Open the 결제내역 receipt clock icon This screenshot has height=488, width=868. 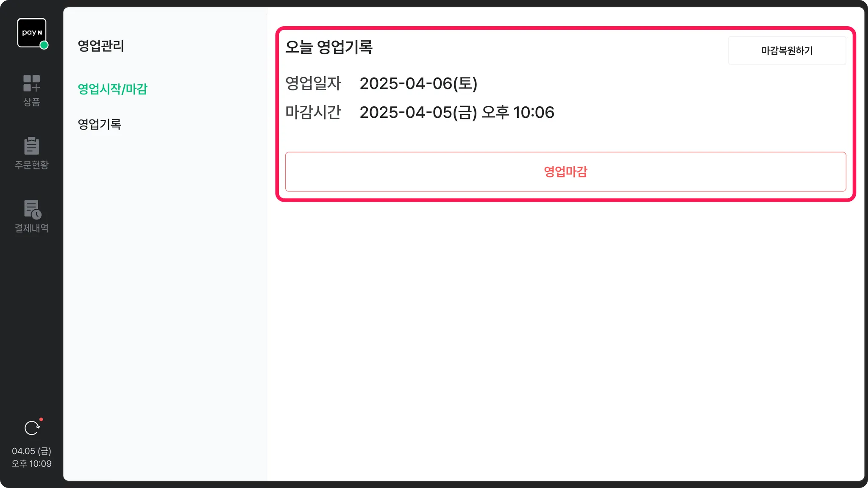pyautogui.click(x=32, y=209)
